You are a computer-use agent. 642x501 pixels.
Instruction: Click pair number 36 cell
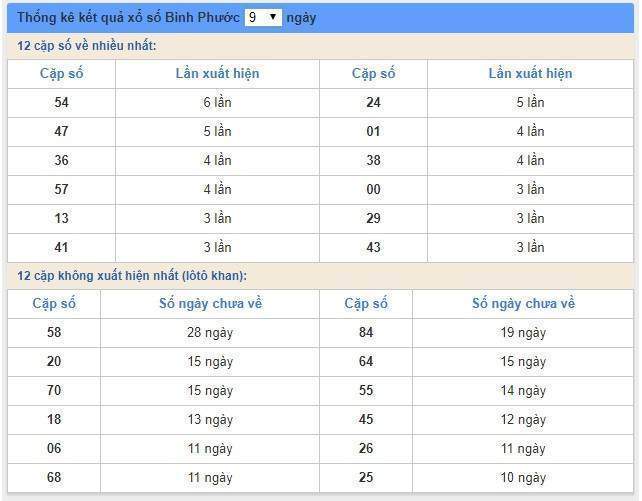click(61, 161)
